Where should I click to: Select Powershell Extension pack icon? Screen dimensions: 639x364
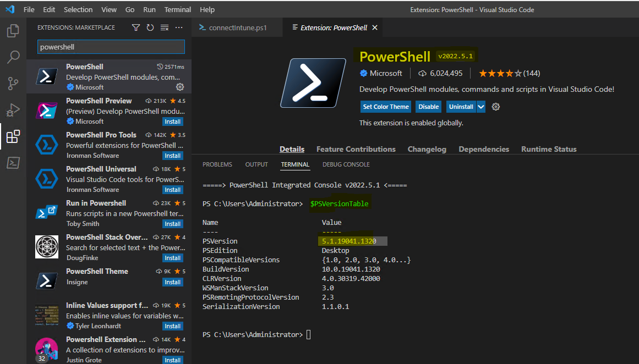click(46, 349)
